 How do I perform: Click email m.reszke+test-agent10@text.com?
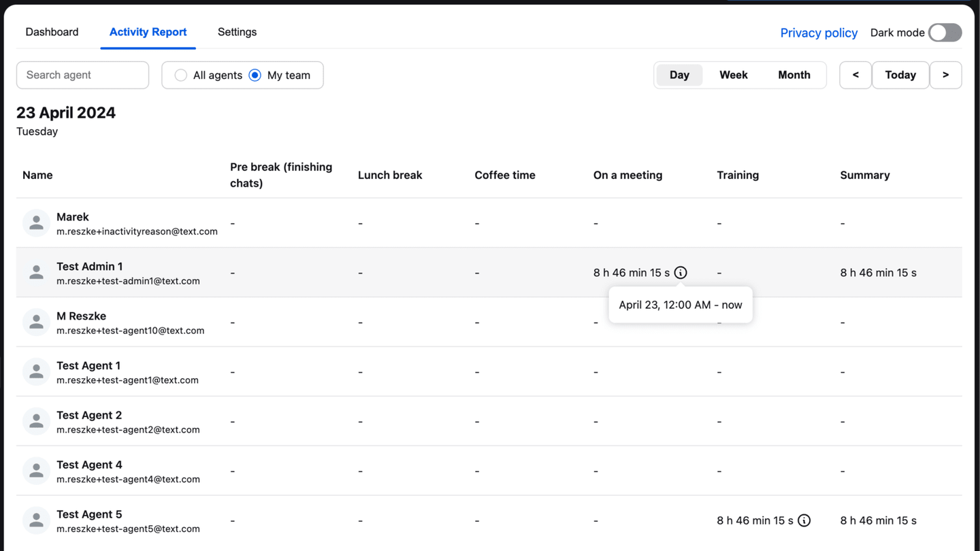[131, 331]
